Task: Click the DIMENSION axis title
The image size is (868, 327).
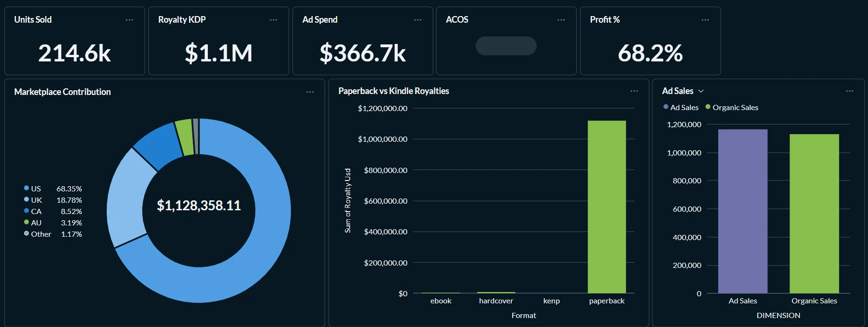Action: tap(778, 315)
